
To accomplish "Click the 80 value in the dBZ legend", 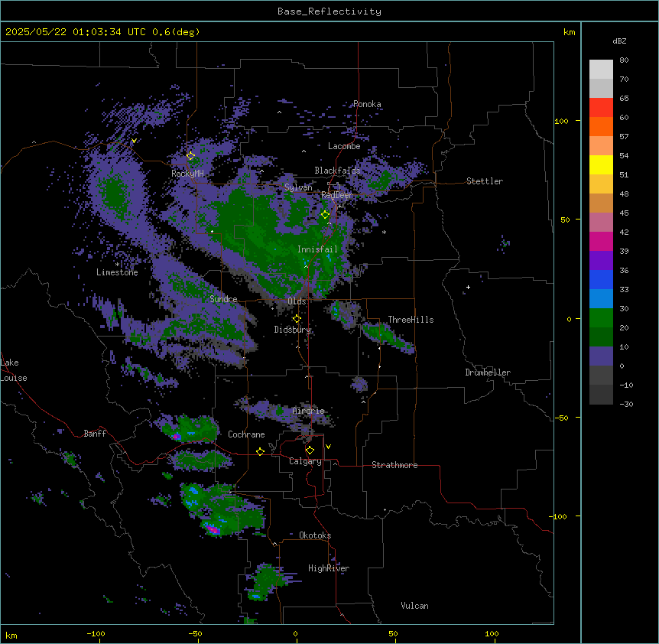I will 624,60.
